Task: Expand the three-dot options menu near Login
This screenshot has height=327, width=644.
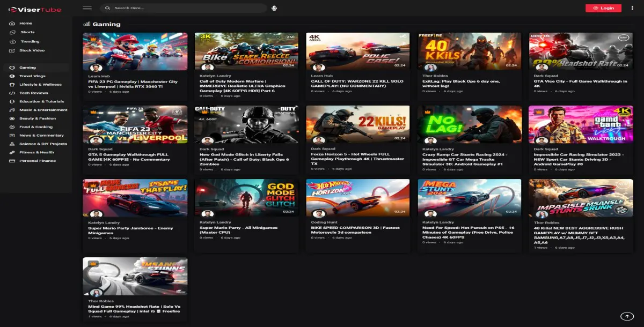Action: [633, 8]
